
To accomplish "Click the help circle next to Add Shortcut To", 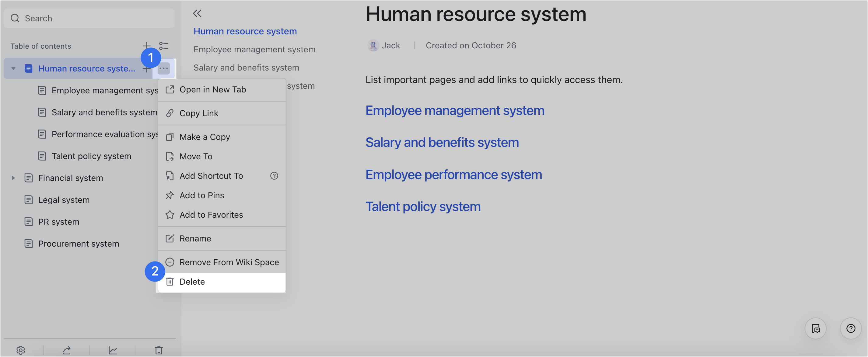I will click(274, 175).
